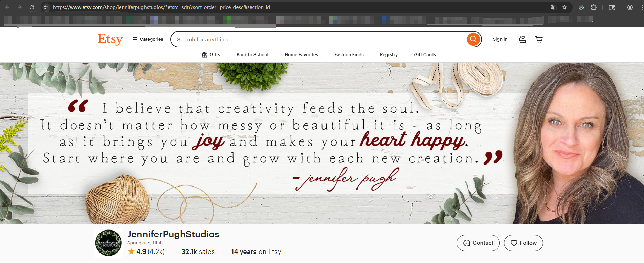Focus the Search for anything field
The width and height of the screenshot is (644, 263).
(x=320, y=39)
